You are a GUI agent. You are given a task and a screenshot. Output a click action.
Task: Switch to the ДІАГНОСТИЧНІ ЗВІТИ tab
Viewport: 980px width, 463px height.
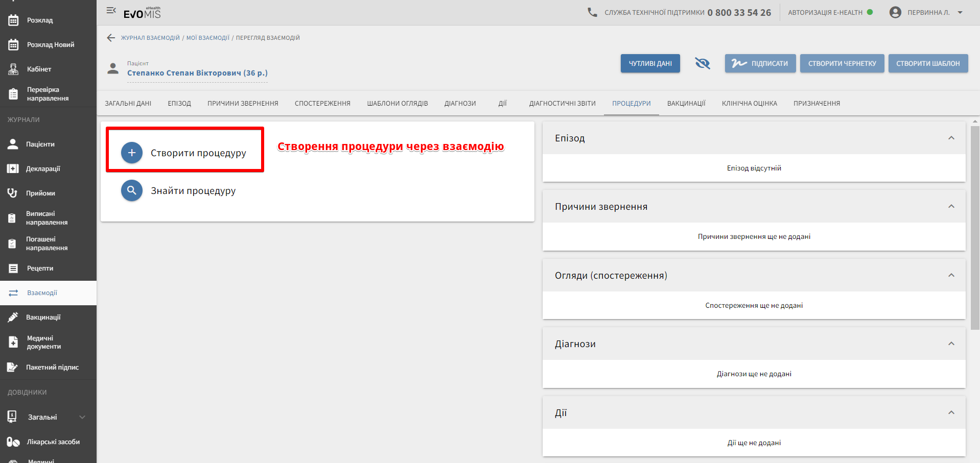click(x=562, y=103)
